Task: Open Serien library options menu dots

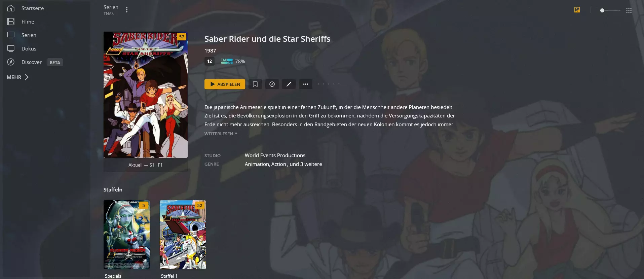Action: (x=127, y=10)
